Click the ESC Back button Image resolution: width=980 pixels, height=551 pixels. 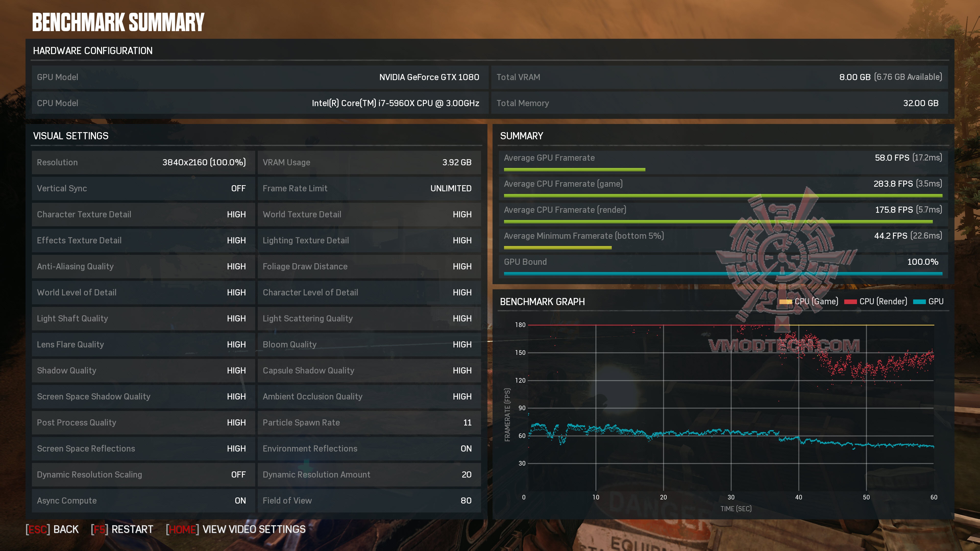[x=52, y=529]
